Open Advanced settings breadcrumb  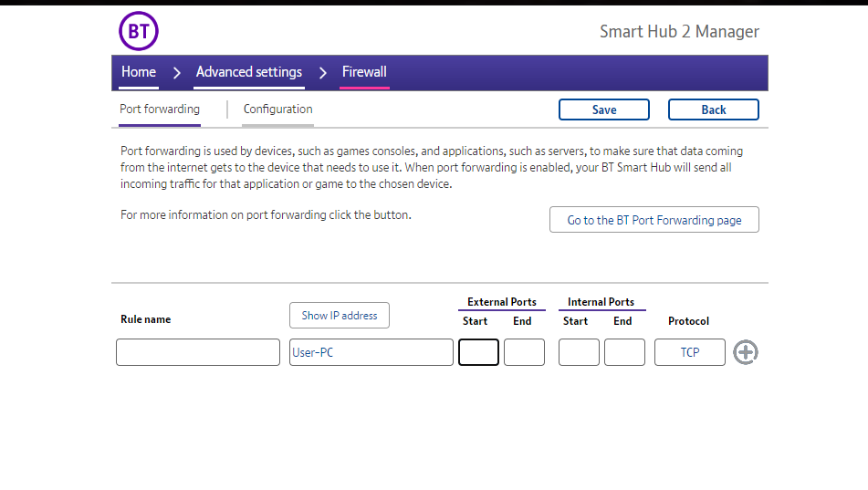[249, 72]
